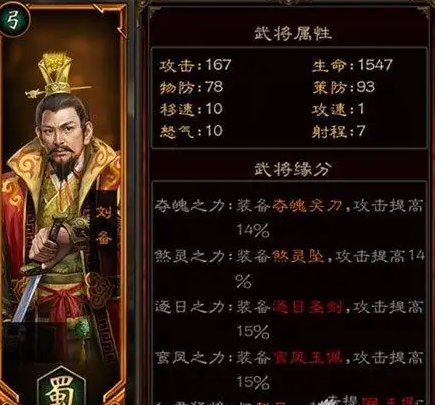The height and width of the screenshot is (405, 435).
Task: Click the 物防:78 attribute
Action: pos(191,87)
